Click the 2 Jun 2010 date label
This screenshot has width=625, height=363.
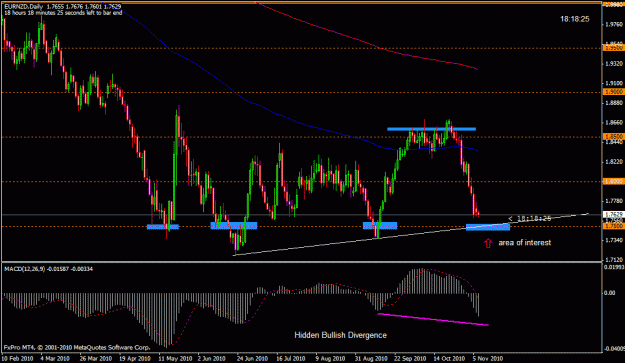point(212,358)
